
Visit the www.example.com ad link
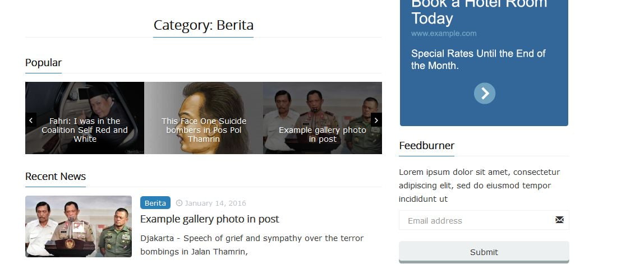click(x=444, y=34)
